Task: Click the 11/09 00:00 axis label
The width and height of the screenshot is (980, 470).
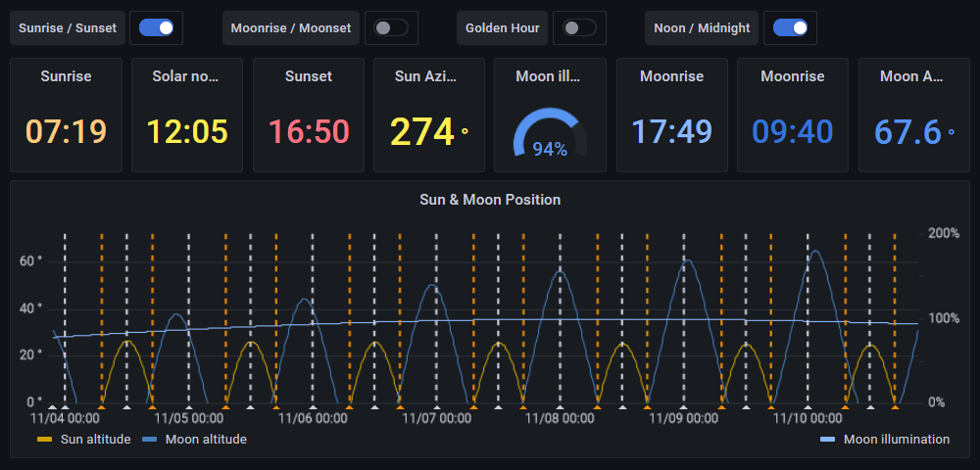Action: click(684, 417)
